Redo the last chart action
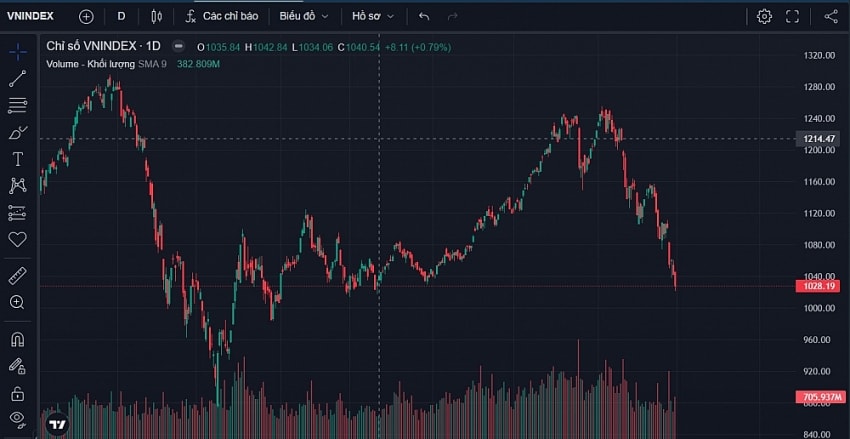 click(x=452, y=16)
